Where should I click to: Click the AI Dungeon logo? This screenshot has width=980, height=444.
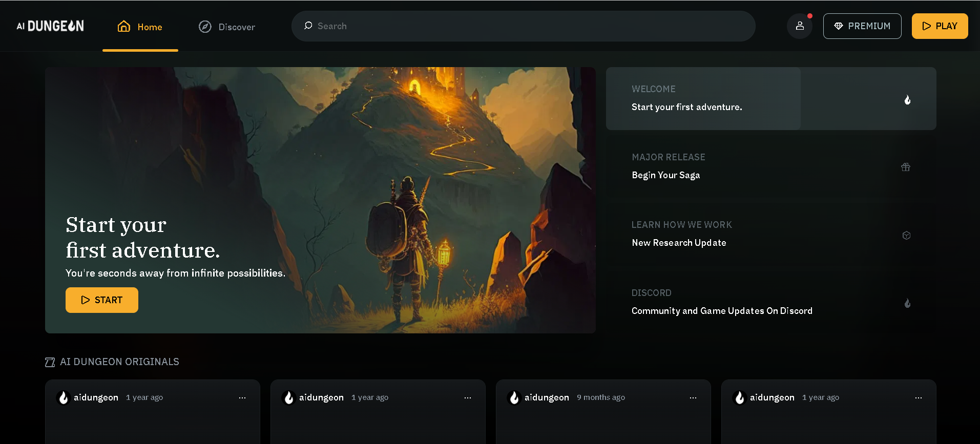tap(50, 26)
